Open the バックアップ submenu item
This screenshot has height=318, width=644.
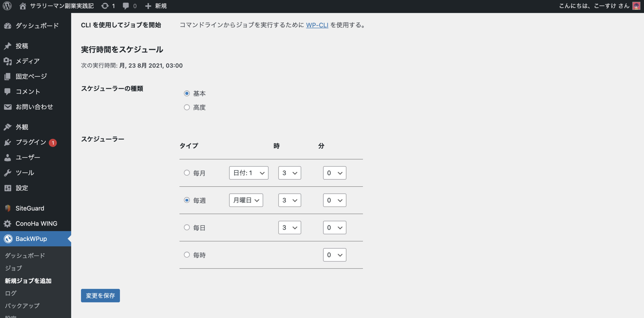22,306
